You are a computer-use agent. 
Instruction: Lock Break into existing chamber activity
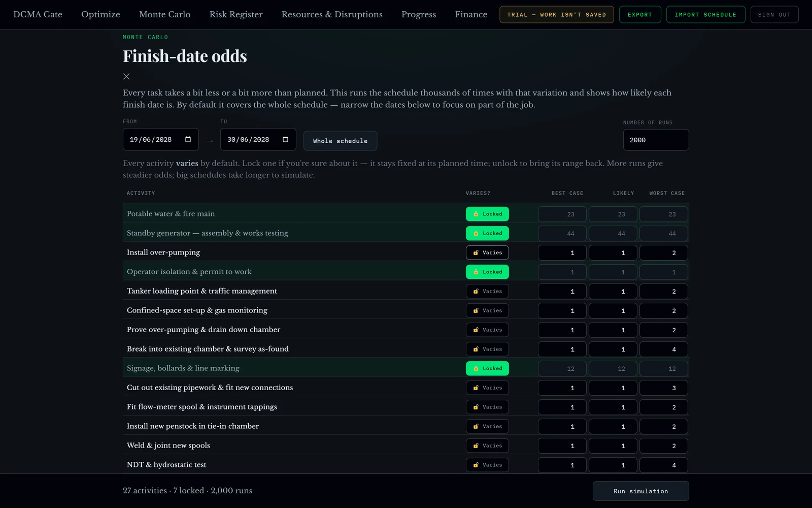click(487, 349)
